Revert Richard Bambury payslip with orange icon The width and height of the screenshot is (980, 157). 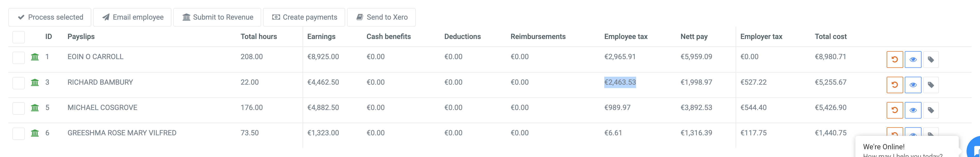(x=894, y=85)
